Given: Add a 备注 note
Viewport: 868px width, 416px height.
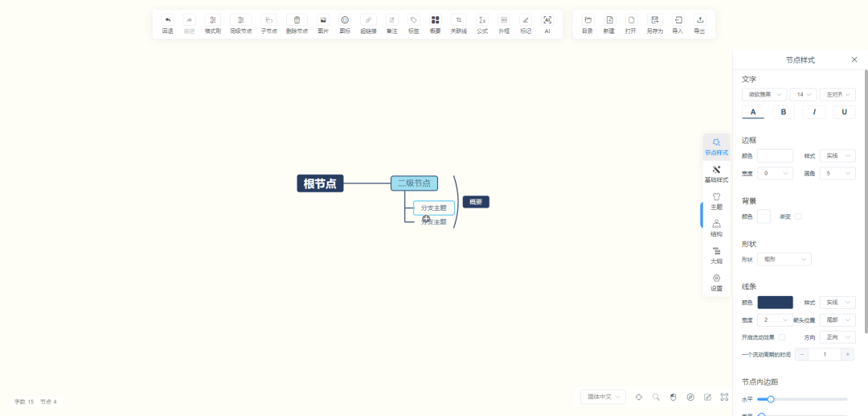Looking at the screenshot, I should [x=392, y=20].
